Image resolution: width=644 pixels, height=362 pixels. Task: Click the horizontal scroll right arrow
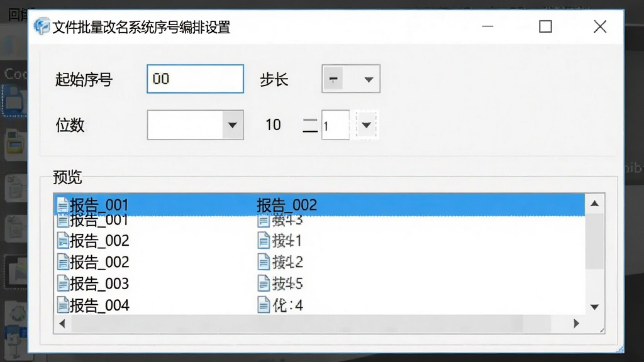point(576,324)
